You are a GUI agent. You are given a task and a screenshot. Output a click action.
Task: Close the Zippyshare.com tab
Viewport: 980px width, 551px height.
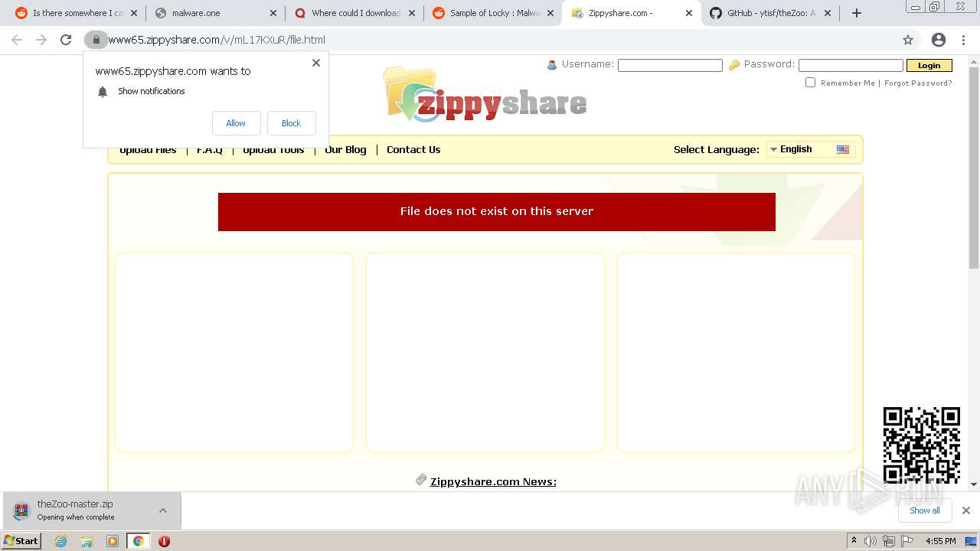click(x=689, y=13)
